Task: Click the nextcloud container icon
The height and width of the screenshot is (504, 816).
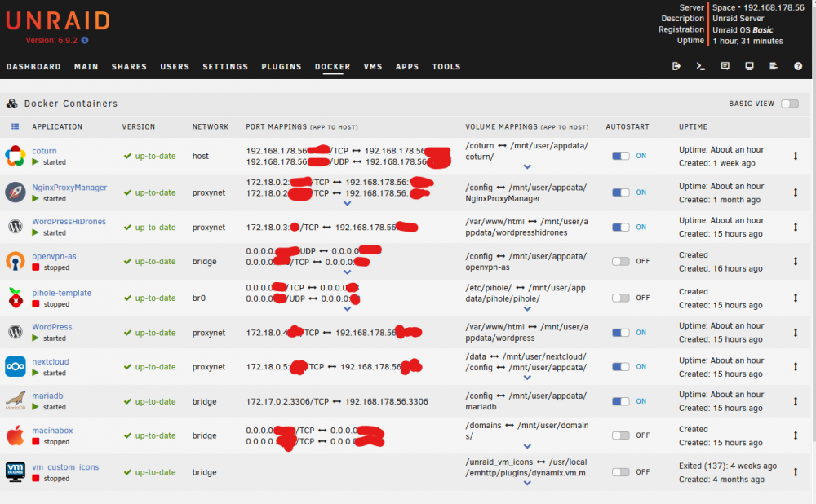Action: click(x=15, y=367)
